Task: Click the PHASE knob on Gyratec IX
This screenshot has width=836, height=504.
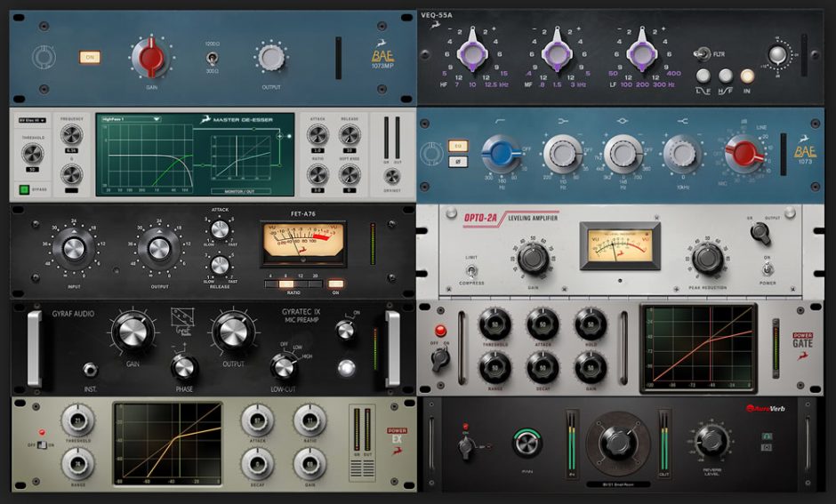Action: 184,368
